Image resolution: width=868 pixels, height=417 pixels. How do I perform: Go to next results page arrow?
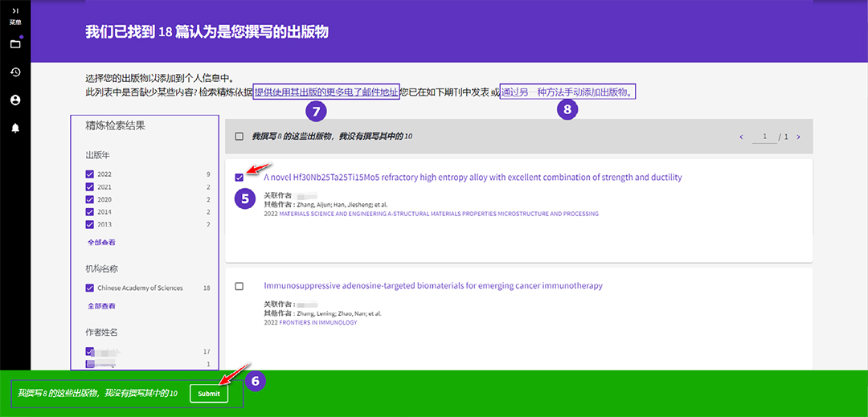click(x=798, y=137)
